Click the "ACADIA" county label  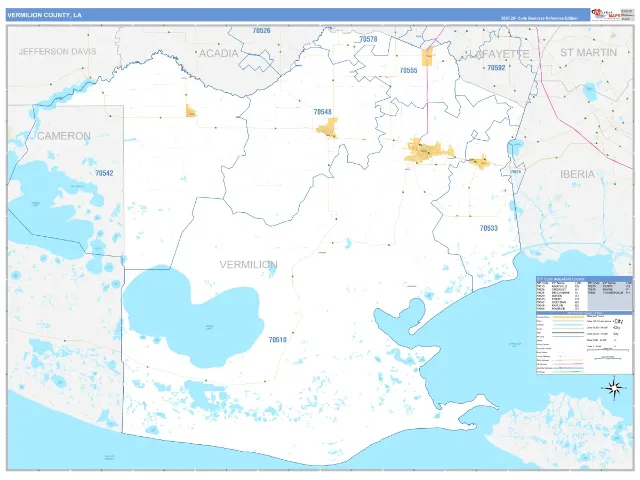pos(219,53)
